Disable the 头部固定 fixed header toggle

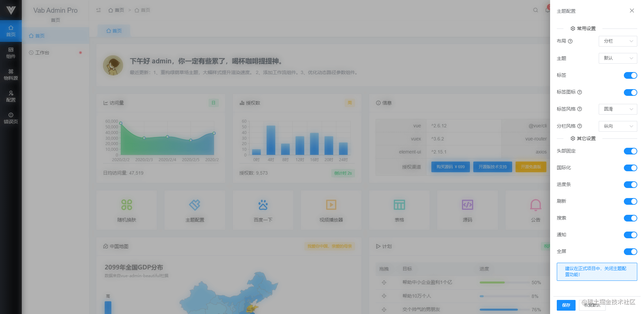(x=631, y=151)
